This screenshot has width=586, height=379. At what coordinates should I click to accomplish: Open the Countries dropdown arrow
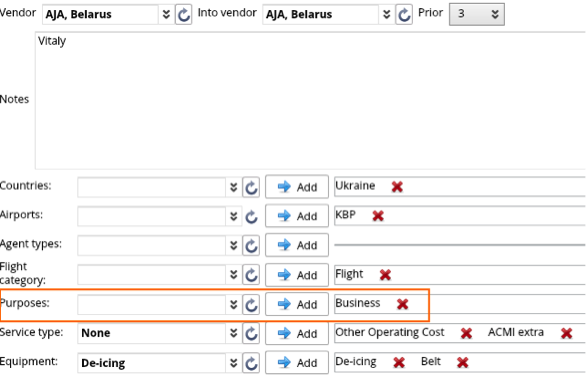[234, 187]
